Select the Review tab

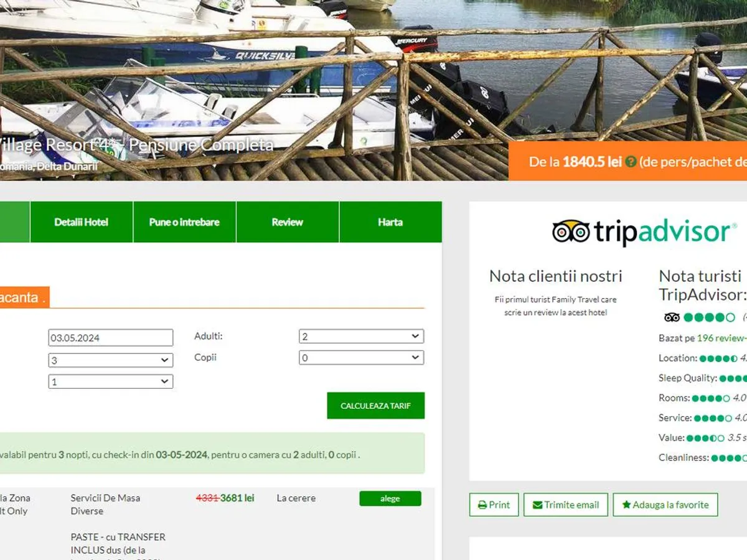coord(288,222)
